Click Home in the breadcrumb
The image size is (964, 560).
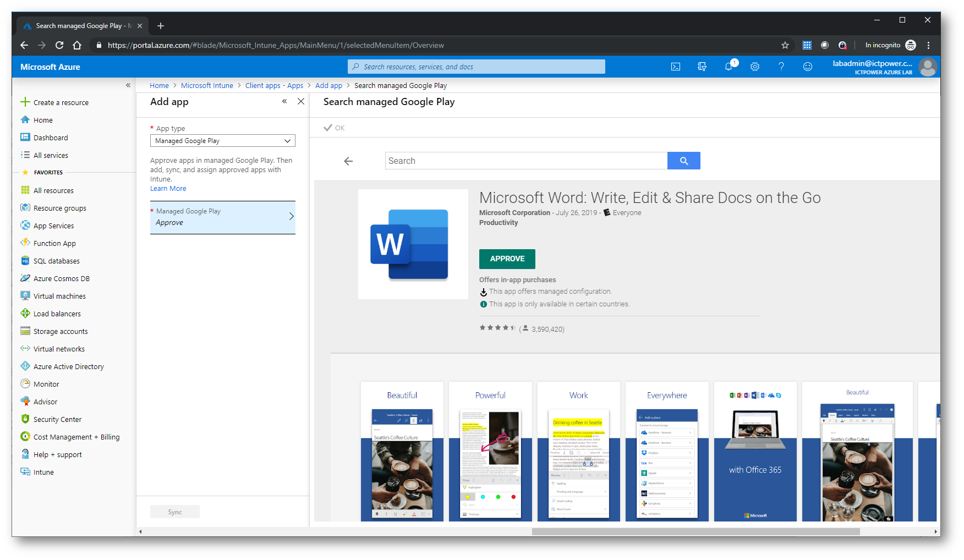click(x=160, y=85)
